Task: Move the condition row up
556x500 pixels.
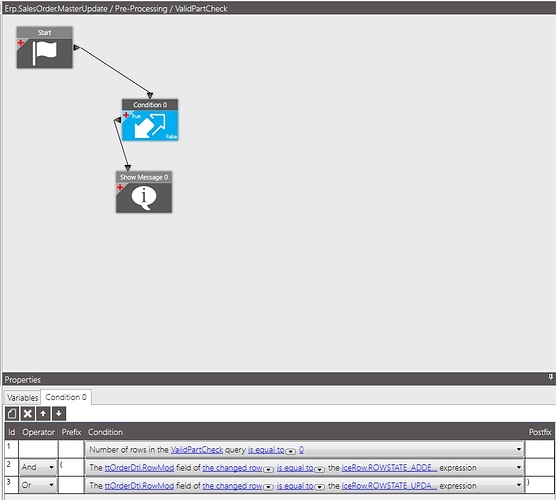Action: tap(43, 413)
